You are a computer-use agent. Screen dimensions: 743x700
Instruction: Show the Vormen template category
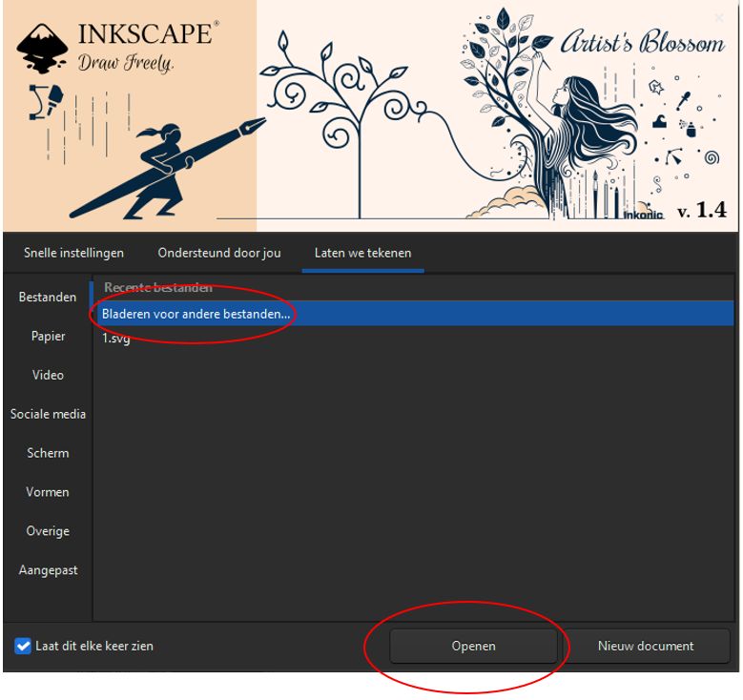[x=48, y=492]
